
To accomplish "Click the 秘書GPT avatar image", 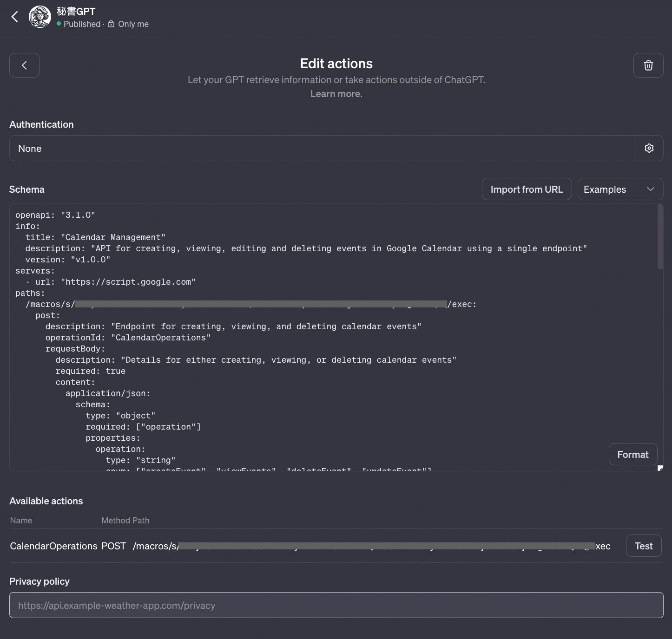I will (40, 17).
